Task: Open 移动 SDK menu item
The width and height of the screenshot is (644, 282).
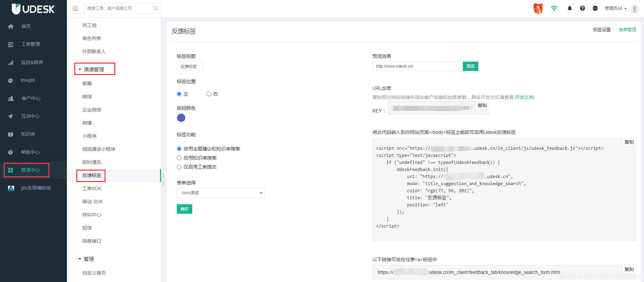Action: click(92, 202)
